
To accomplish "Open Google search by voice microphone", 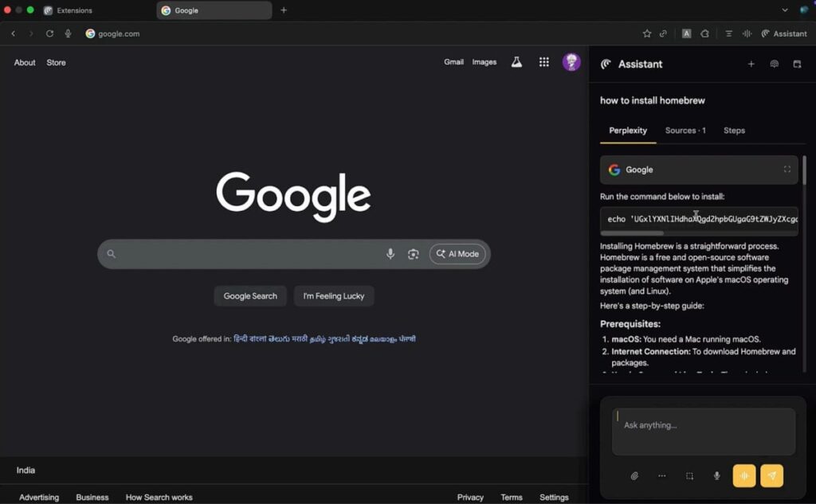I will pyautogui.click(x=390, y=253).
